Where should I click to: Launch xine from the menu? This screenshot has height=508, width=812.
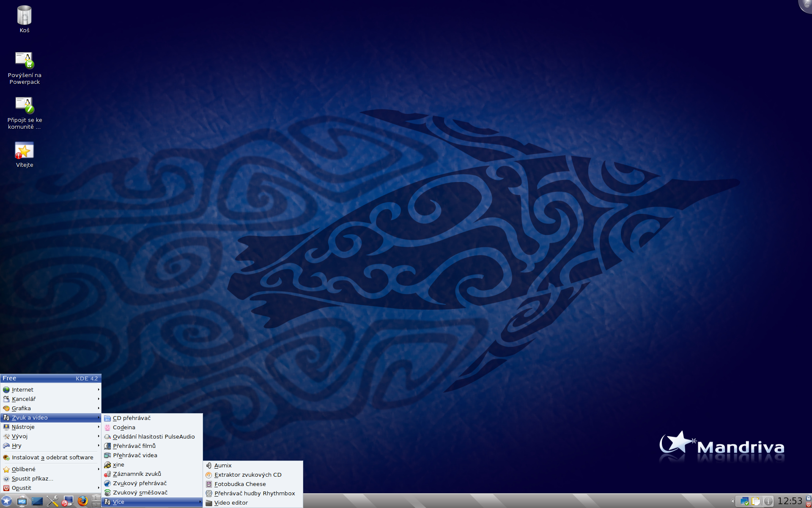(x=152, y=464)
